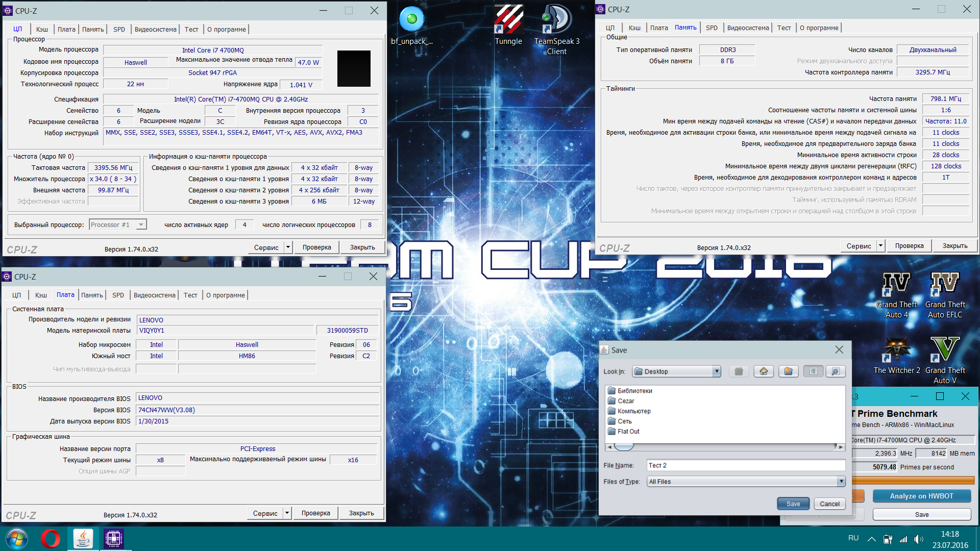Open the Windows Start menu

point(16,539)
